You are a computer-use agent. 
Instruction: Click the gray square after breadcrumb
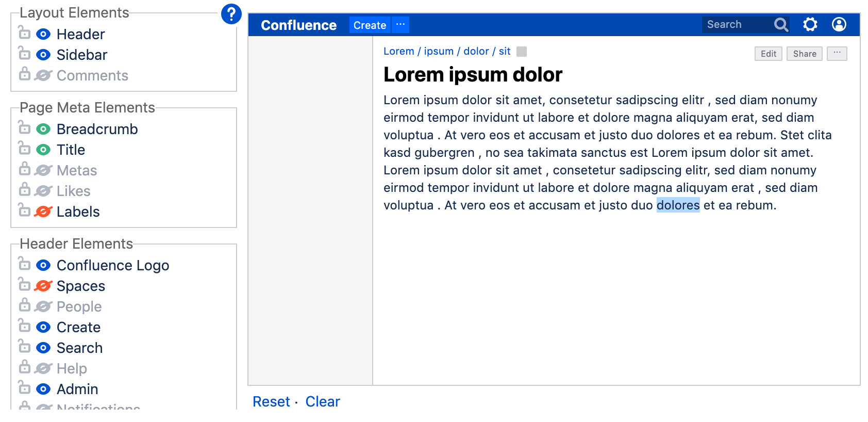(522, 52)
